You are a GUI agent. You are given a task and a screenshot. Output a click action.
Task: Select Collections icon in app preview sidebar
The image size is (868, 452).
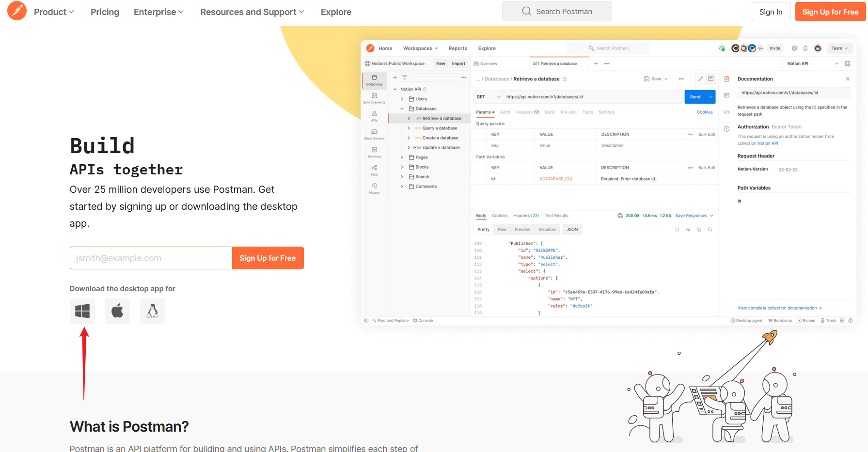[374, 80]
